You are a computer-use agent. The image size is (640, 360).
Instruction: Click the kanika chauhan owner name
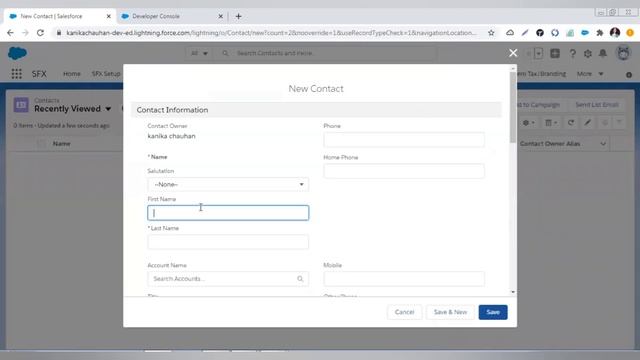[x=171, y=136]
